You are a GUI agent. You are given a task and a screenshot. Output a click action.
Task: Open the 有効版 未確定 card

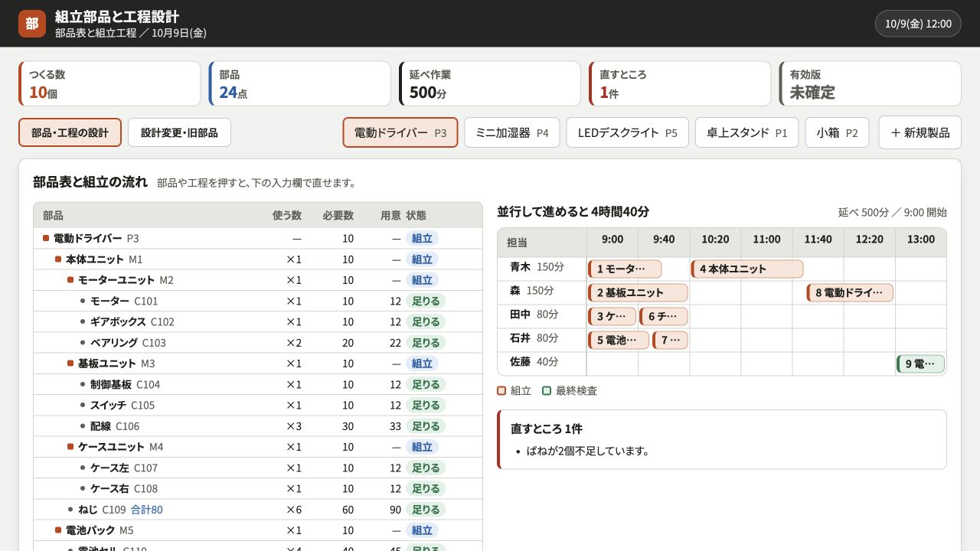(870, 83)
